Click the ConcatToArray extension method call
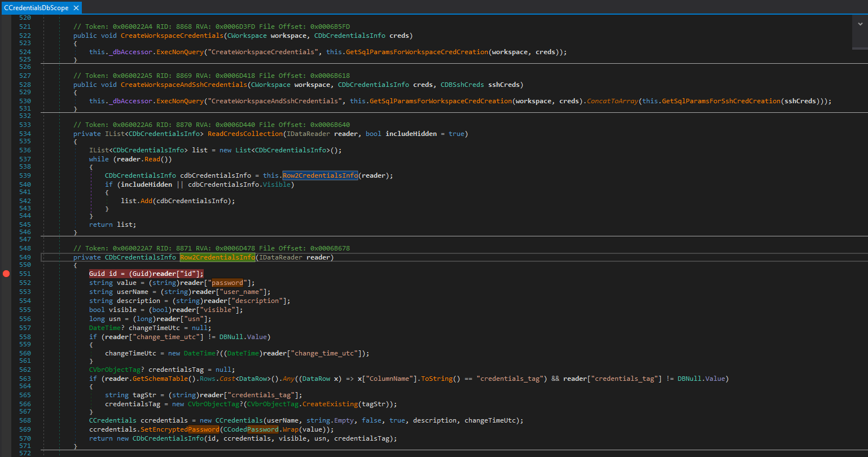This screenshot has height=457, width=868. tap(612, 101)
